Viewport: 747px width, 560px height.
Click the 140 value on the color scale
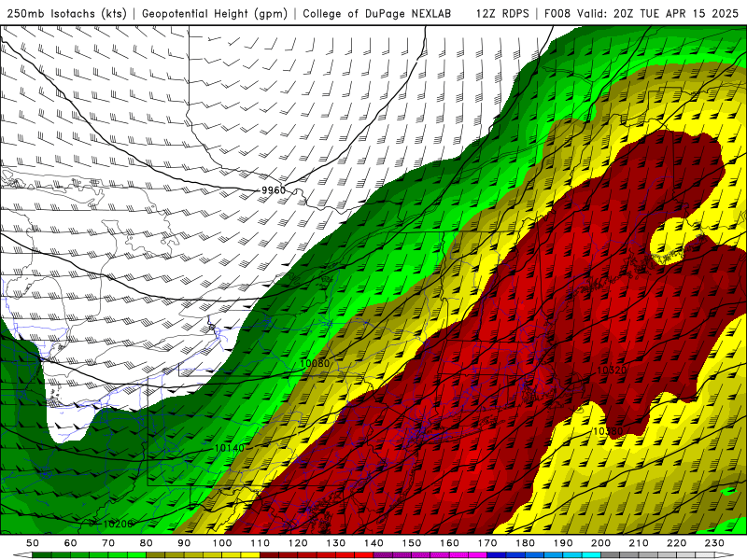[x=373, y=543]
